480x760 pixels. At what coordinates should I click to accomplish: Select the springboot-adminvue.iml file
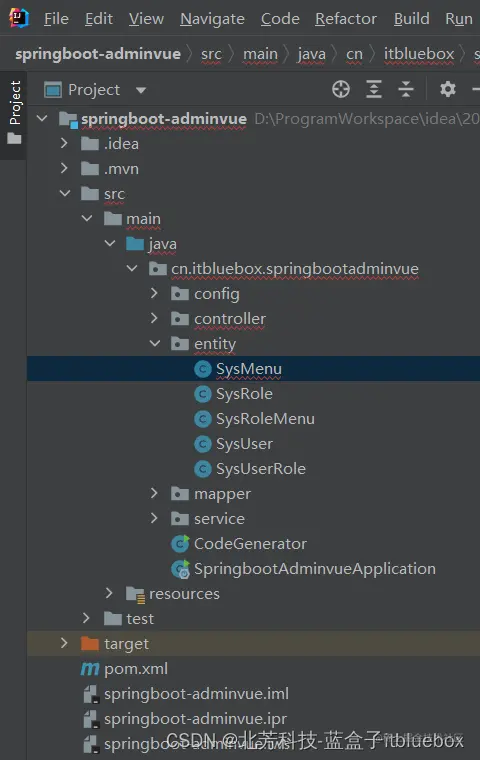pos(196,694)
